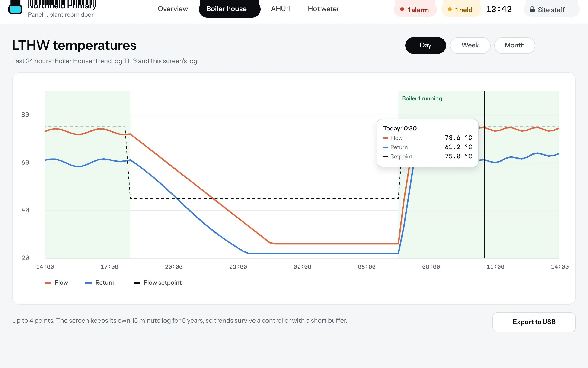
Task: Export the trend to USB
Action: click(x=534, y=322)
